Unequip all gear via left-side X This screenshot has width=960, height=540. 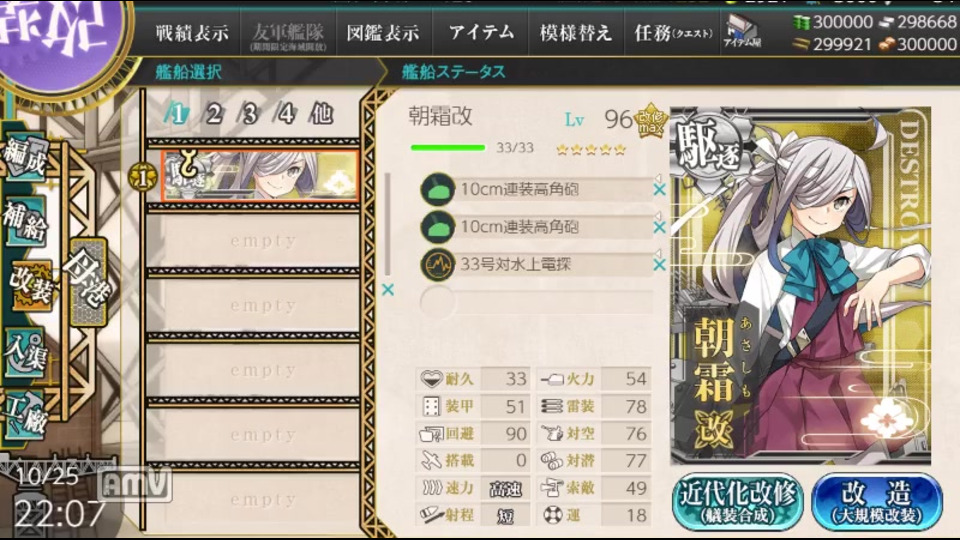click(x=388, y=290)
